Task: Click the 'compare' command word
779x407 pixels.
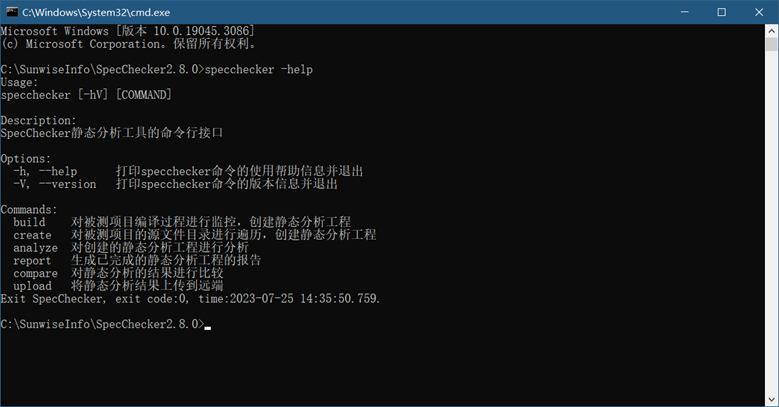Action: point(35,273)
